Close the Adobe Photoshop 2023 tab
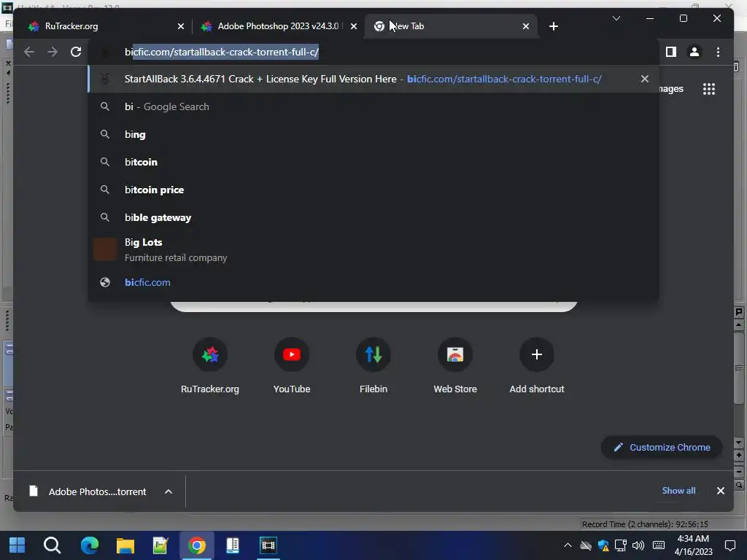747x560 pixels. pyautogui.click(x=354, y=26)
